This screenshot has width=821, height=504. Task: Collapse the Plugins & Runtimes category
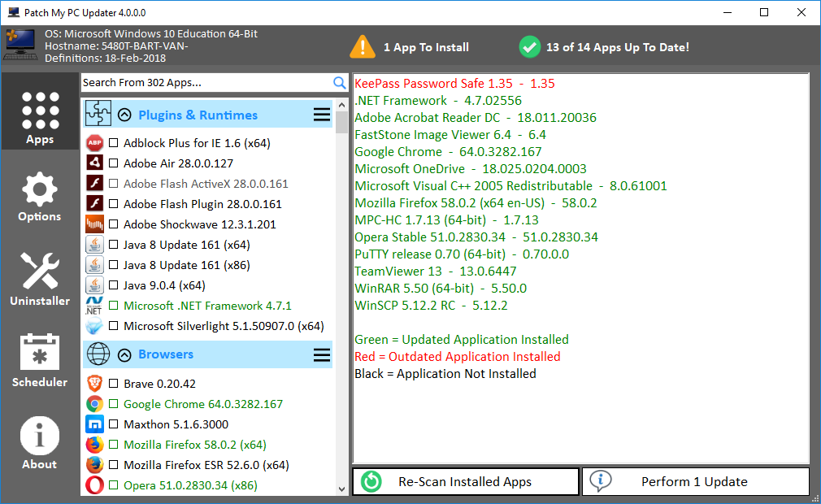click(124, 115)
